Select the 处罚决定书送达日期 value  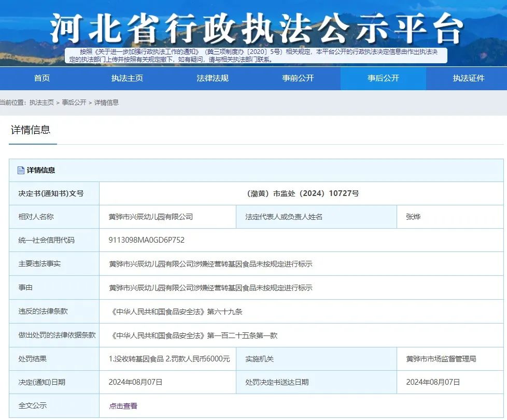pos(433,382)
